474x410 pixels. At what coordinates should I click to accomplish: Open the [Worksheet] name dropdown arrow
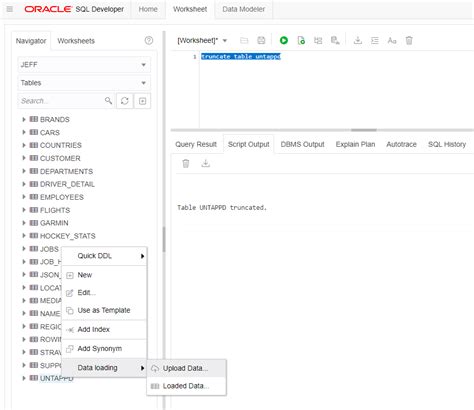[225, 41]
